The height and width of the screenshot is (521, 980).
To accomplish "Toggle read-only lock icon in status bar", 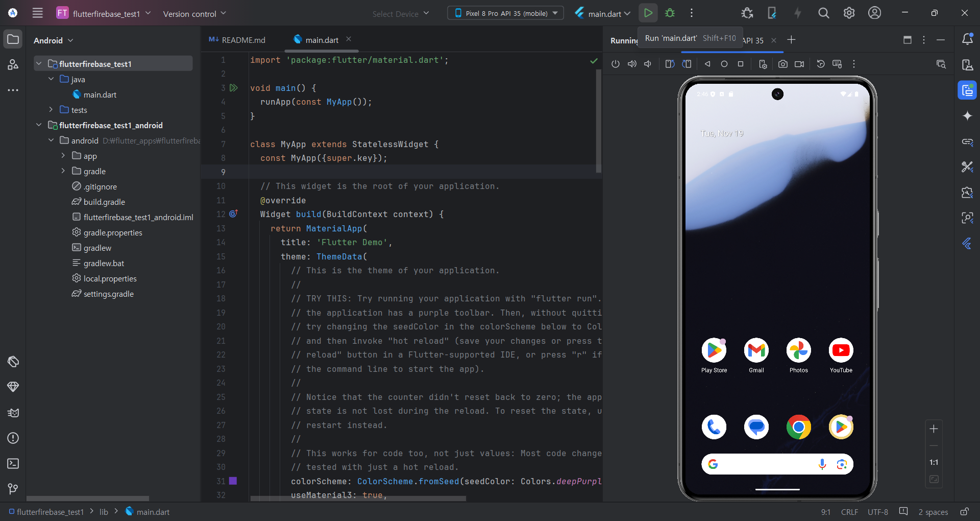I will point(965,512).
